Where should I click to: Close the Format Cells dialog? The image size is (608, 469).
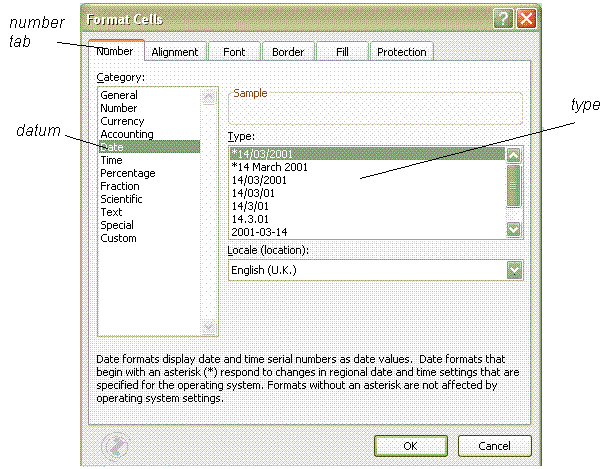(526, 18)
